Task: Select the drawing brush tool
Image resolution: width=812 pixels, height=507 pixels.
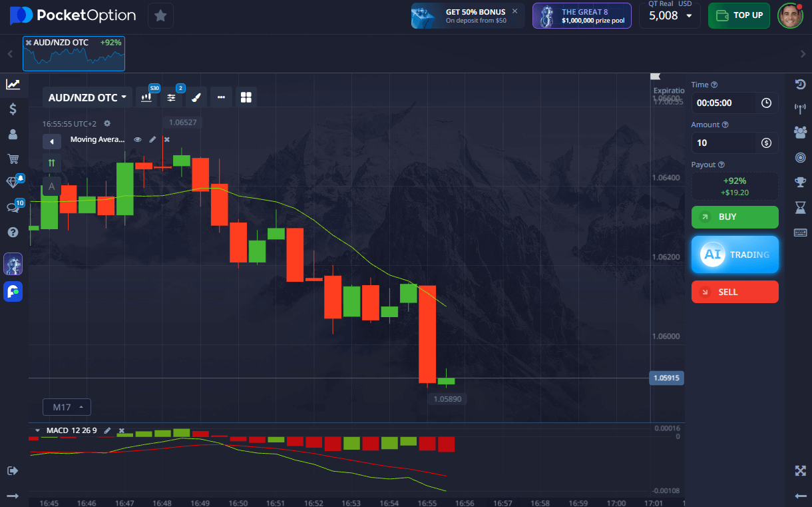Action: (196, 97)
